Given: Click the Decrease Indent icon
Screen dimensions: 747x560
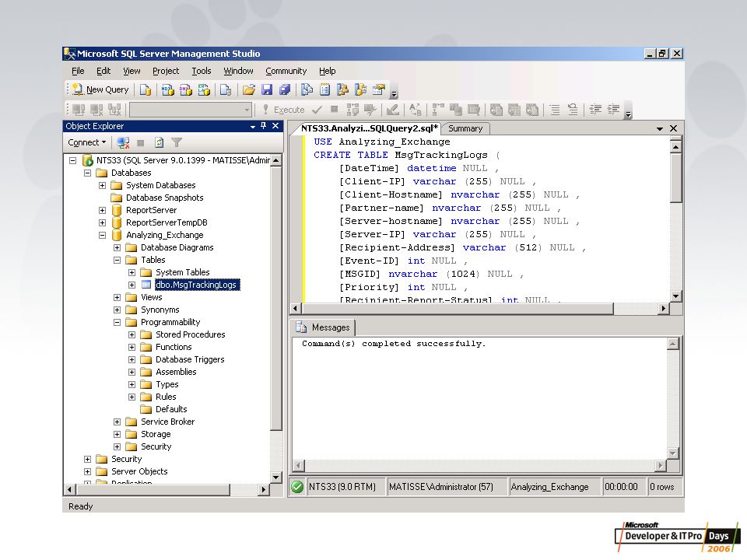Looking at the screenshot, I should point(595,110).
